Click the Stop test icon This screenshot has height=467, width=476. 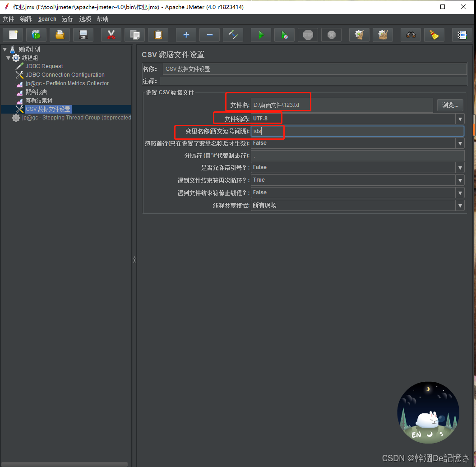click(308, 35)
